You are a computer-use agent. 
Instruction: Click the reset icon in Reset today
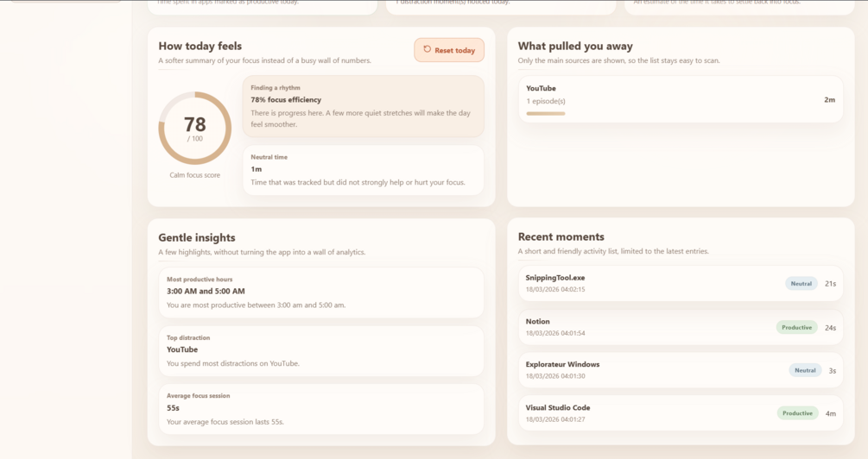(427, 50)
